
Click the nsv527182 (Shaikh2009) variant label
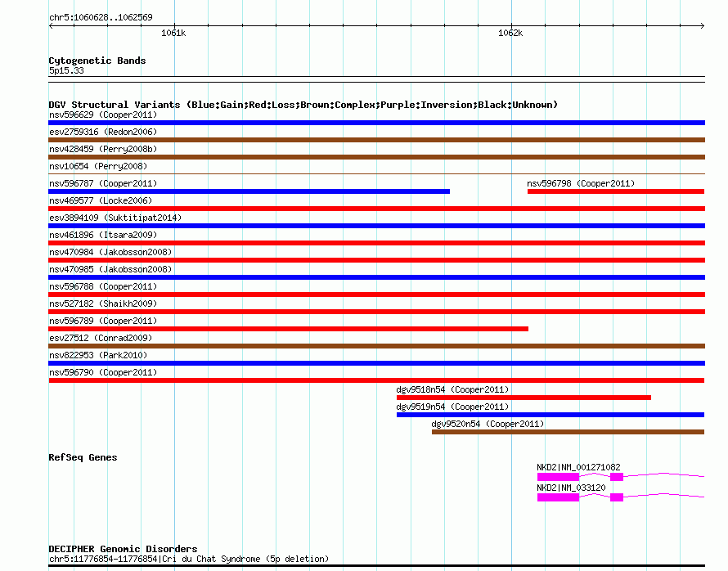pyautogui.click(x=103, y=303)
